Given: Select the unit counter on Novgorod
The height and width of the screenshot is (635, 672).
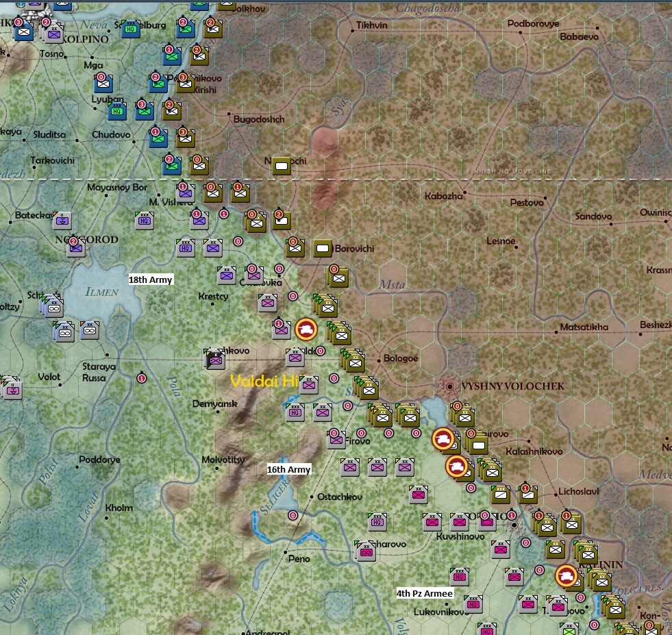Looking at the screenshot, I should click(x=76, y=247).
